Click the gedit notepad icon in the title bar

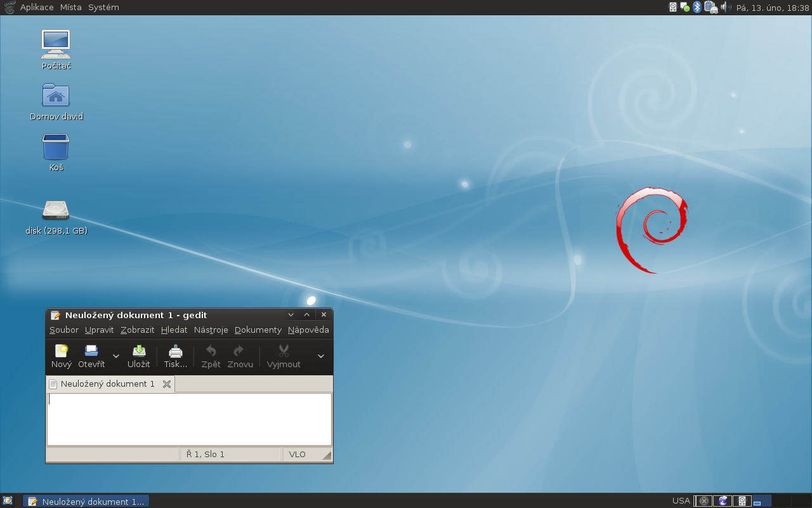pyautogui.click(x=55, y=315)
